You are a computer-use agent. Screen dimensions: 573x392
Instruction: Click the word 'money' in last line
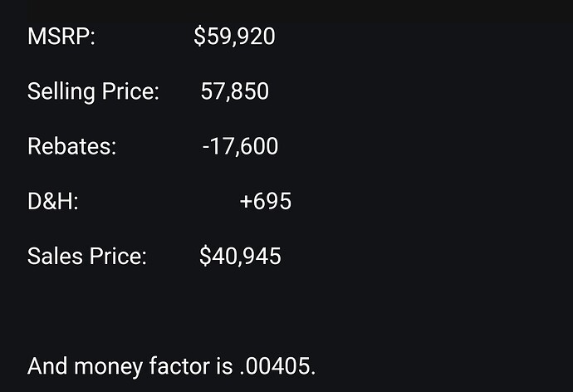108,367
